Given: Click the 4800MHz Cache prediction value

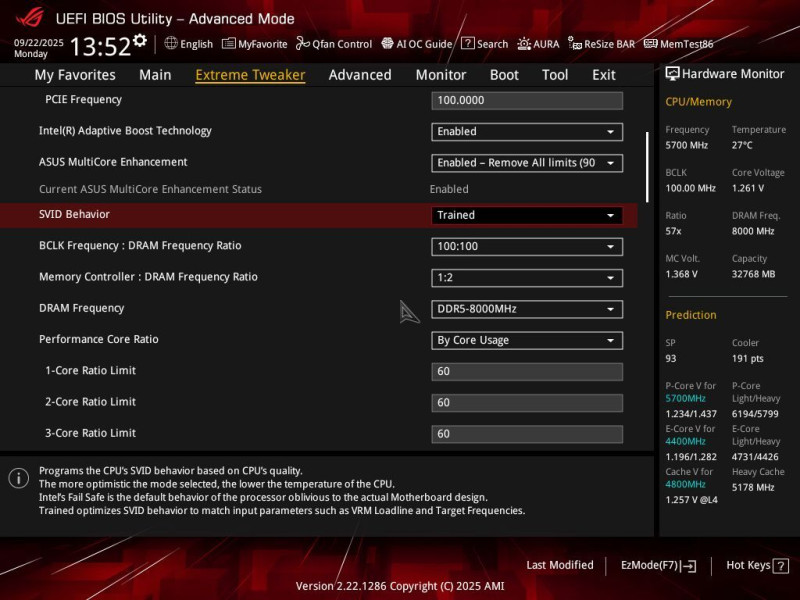Looking at the screenshot, I should (685, 484).
